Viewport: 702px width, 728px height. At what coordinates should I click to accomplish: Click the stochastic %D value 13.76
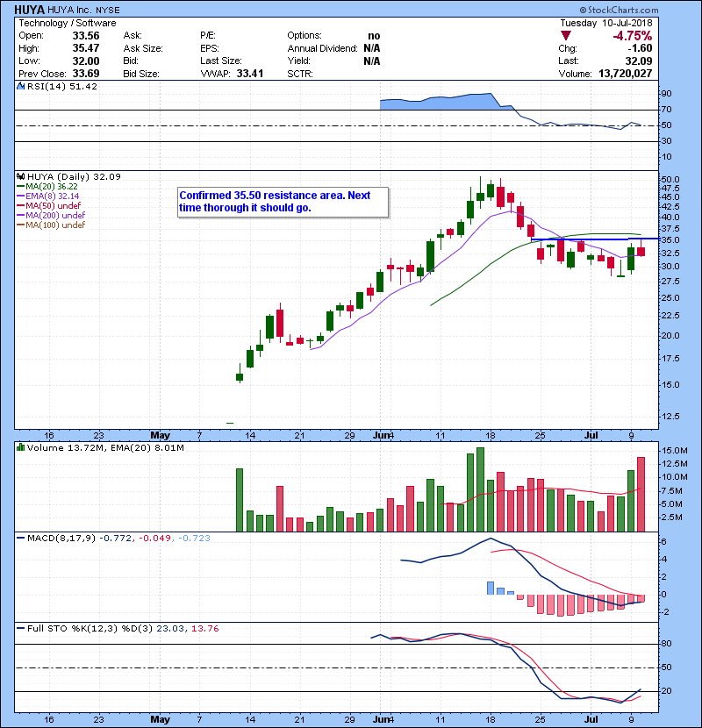point(204,629)
